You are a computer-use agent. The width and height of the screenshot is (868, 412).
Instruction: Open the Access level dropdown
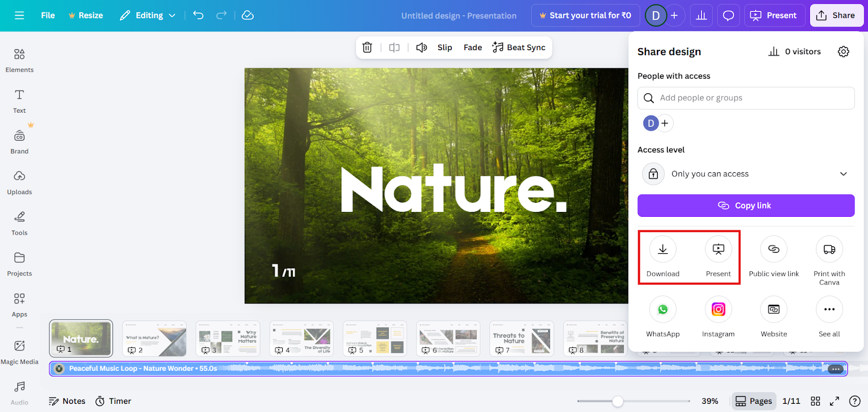tap(746, 174)
